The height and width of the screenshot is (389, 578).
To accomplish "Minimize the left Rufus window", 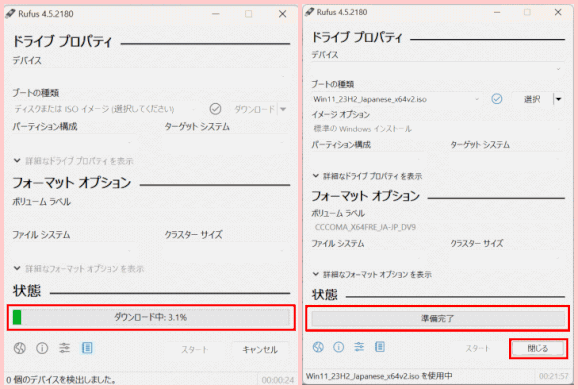I will tap(216, 14).
